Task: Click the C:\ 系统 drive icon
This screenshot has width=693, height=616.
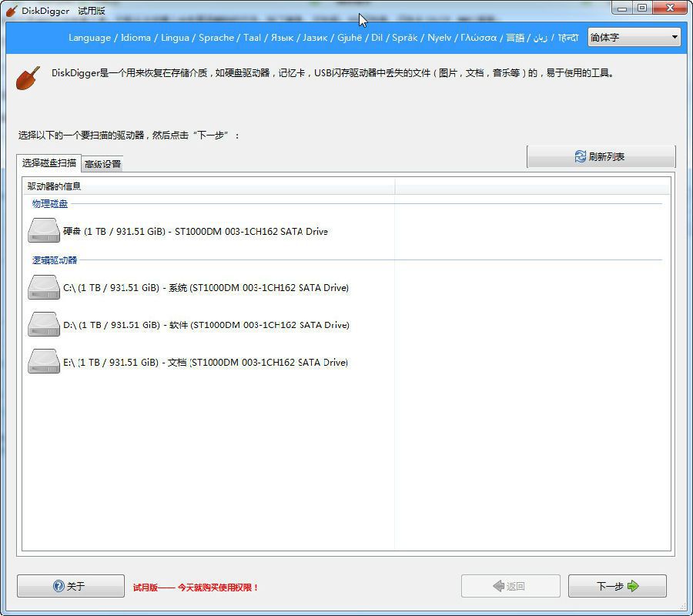Action: point(44,287)
